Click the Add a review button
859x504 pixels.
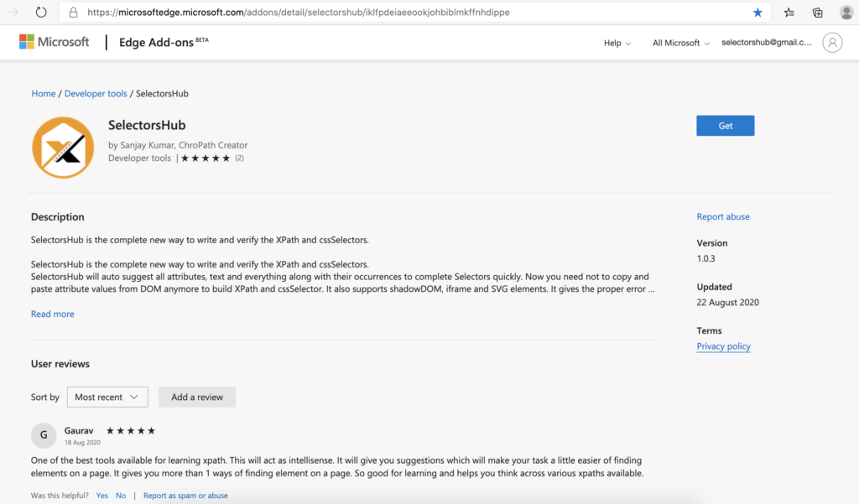(196, 397)
